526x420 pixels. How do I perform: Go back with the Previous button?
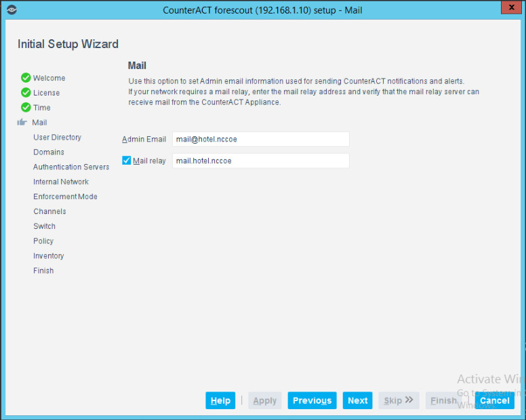pyautogui.click(x=312, y=400)
